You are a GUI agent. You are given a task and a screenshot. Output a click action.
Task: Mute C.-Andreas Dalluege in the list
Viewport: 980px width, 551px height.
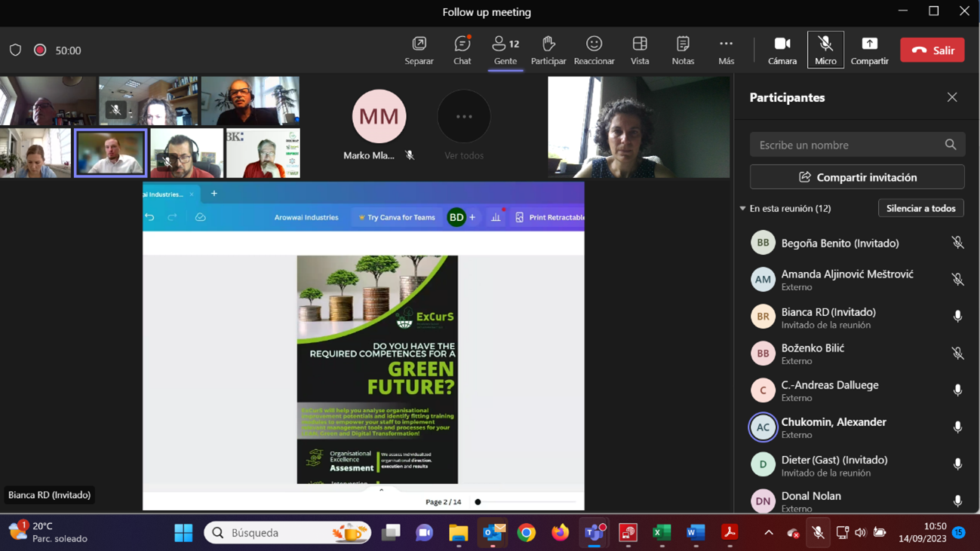point(957,390)
